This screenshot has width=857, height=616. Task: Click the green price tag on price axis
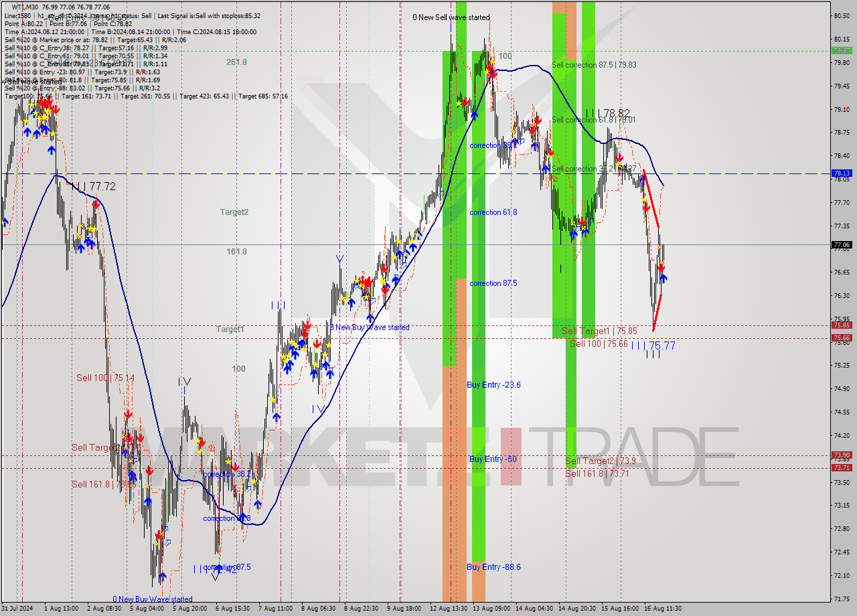coord(842,50)
